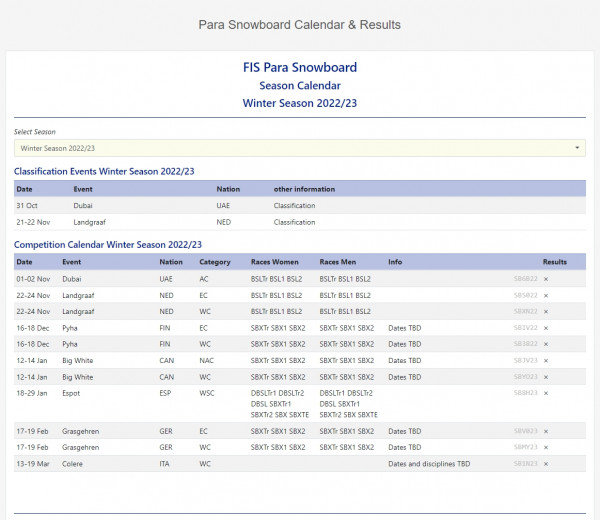Image resolution: width=600 pixels, height=520 pixels.
Task: Click 'Competition Calendar Winter Season 2022/23' heading
Action: point(108,245)
